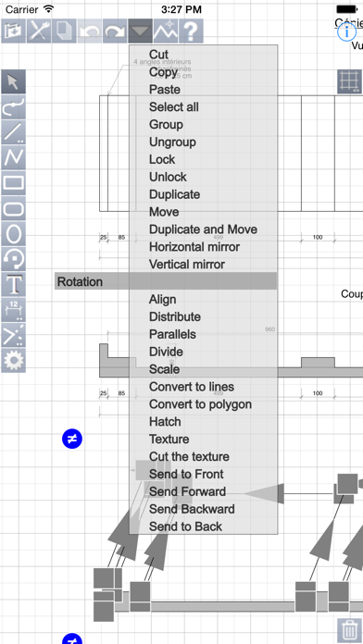The height and width of the screenshot is (644, 363).
Task: Undo the last action
Action: pos(89,31)
